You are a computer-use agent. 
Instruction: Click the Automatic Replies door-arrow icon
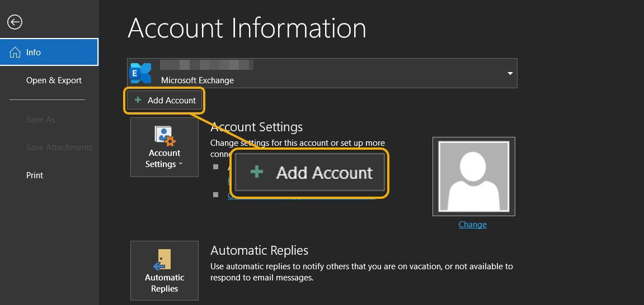(164, 260)
